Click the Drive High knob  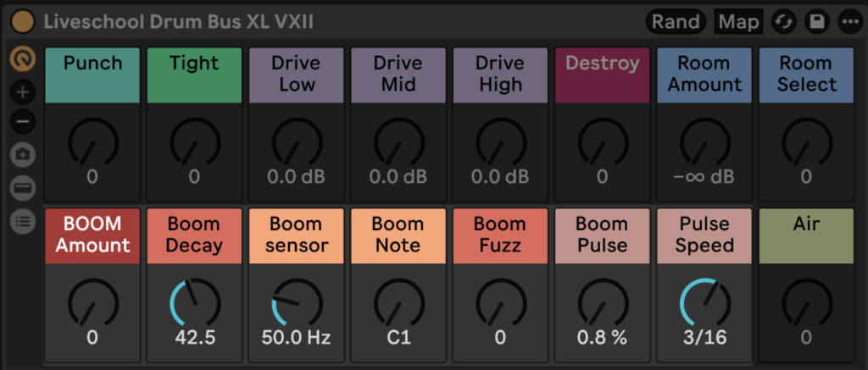(501, 142)
